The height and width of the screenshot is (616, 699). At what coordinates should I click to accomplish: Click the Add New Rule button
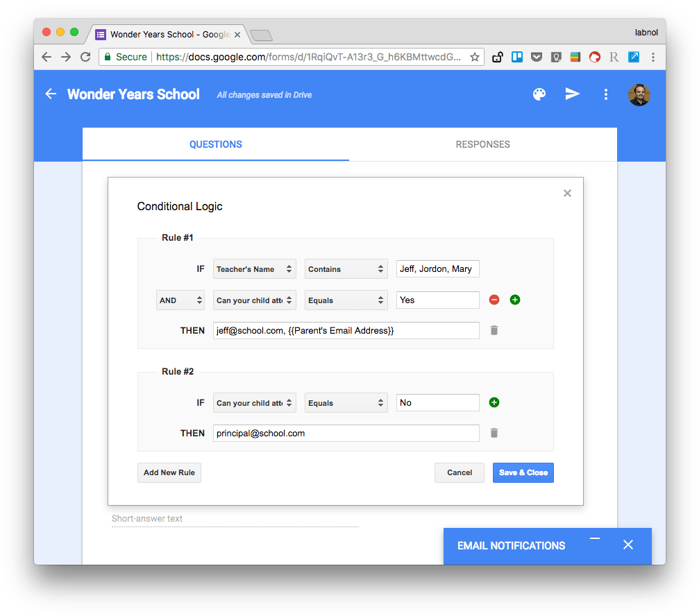coord(169,472)
